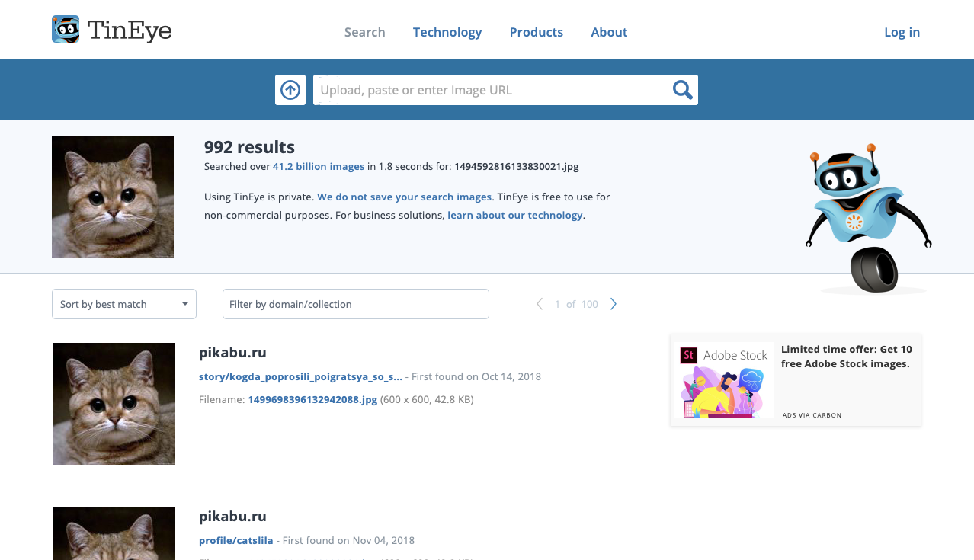Image resolution: width=974 pixels, height=560 pixels.
Task: Click the TinEye robot logo icon
Action: pyautogui.click(x=66, y=30)
